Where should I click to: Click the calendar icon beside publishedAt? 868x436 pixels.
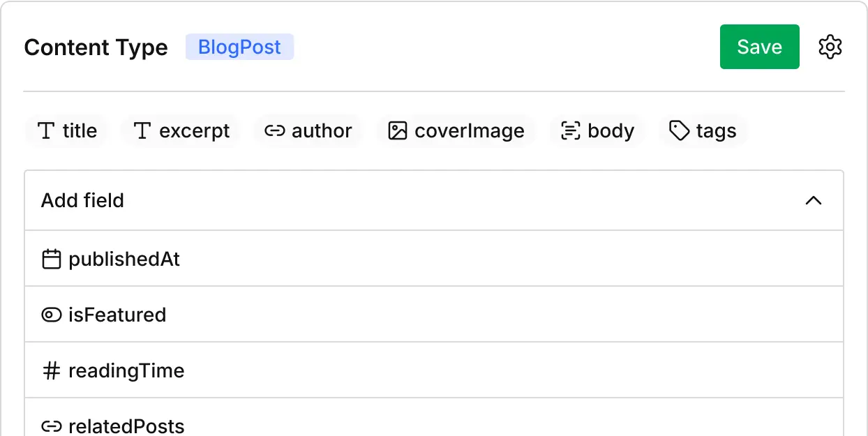pyautogui.click(x=52, y=260)
